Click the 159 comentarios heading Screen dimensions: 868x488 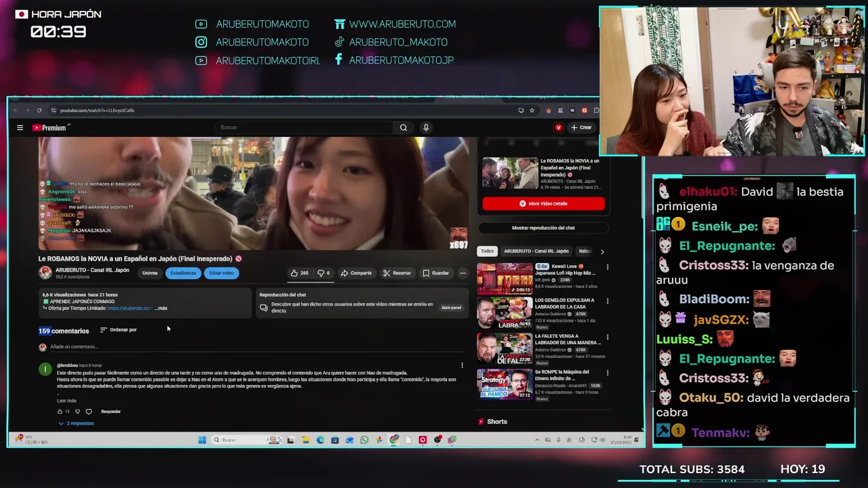coord(64,331)
